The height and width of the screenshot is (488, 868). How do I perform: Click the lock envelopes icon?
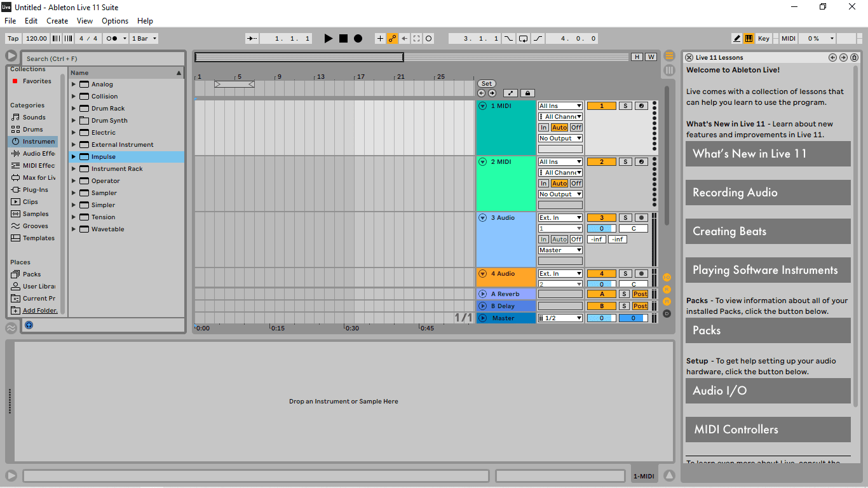[x=527, y=93]
